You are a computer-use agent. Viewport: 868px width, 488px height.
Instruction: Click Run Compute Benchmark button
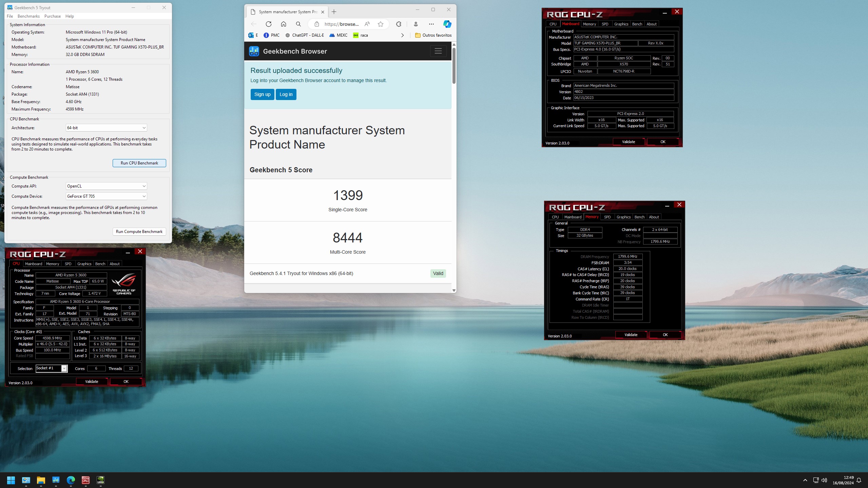139,232
